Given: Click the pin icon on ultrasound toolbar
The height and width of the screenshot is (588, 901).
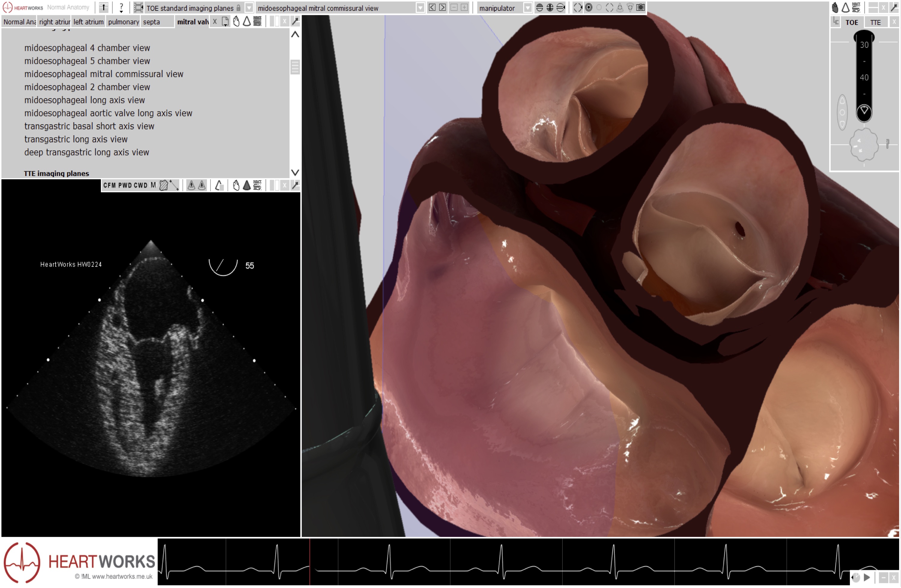Looking at the screenshot, I should pos(296,186).
